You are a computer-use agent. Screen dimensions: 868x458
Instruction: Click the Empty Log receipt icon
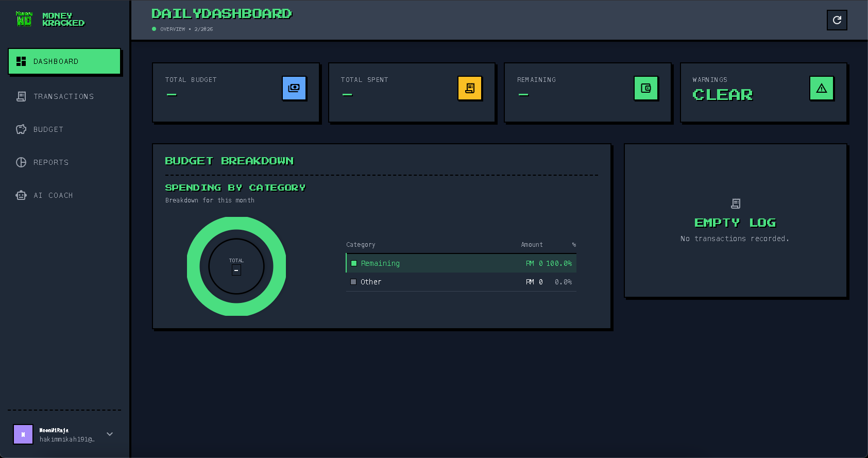point(736,203)
